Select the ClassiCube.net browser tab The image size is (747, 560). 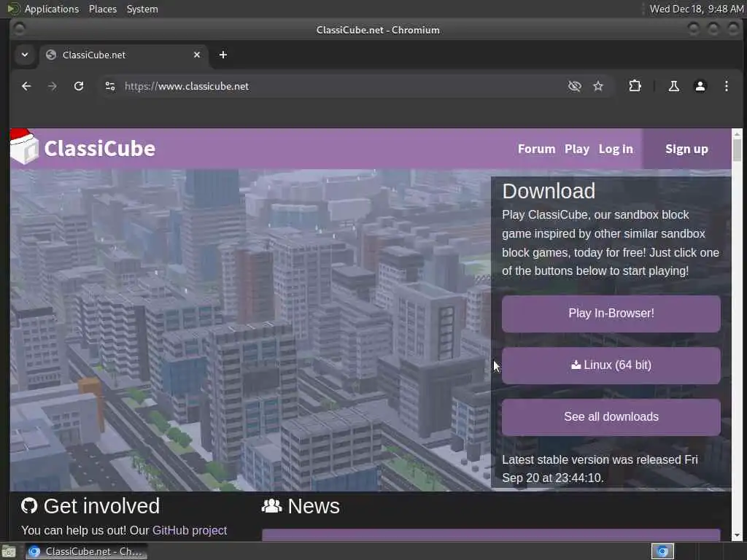[124, 55]
